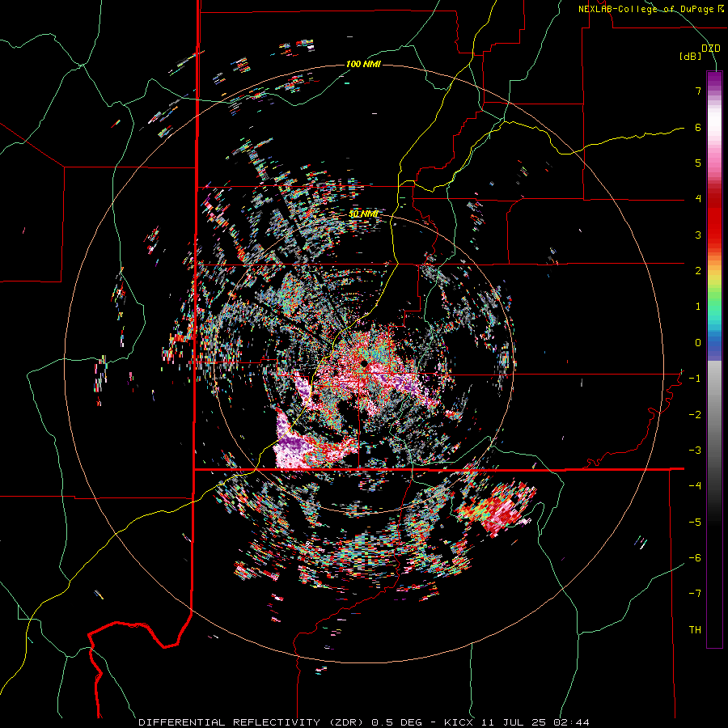Image resolution: width=728 pixels, height=728 pixels.
Task: Click the -5 dB scale label
Action: [695, 523]
